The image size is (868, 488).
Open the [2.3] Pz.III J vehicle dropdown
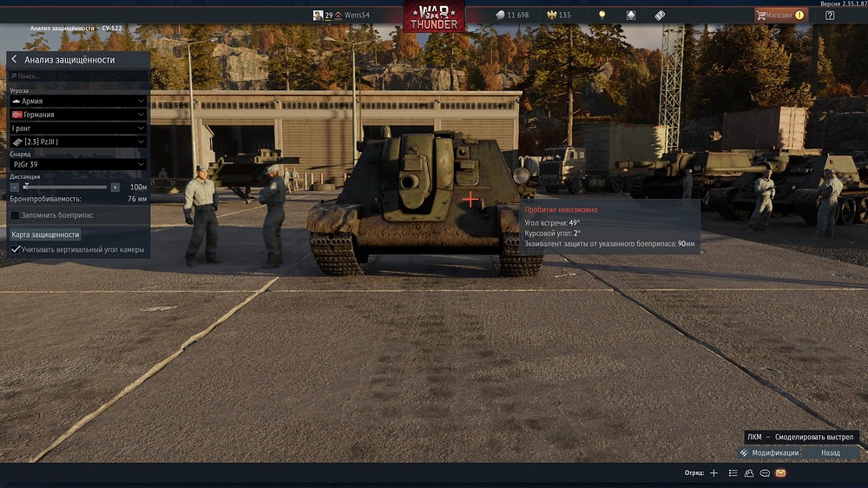[78, 142]
